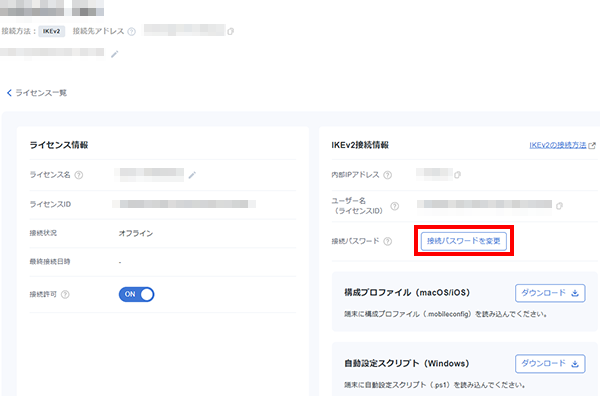Click the back chevron beside ライセンス一覧
The height and width of the screenshot is (396, 600).
[x=9, y=93]
